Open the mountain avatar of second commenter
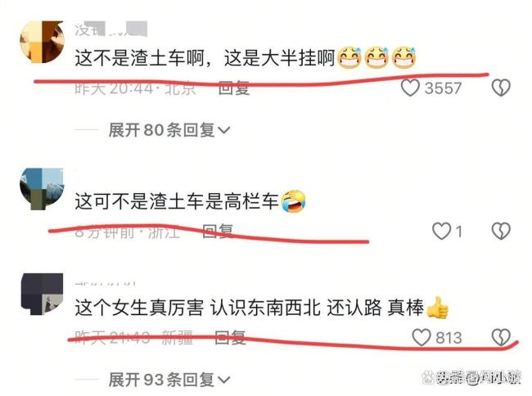The width and height of the screenshot is (532, 396). 42,189
